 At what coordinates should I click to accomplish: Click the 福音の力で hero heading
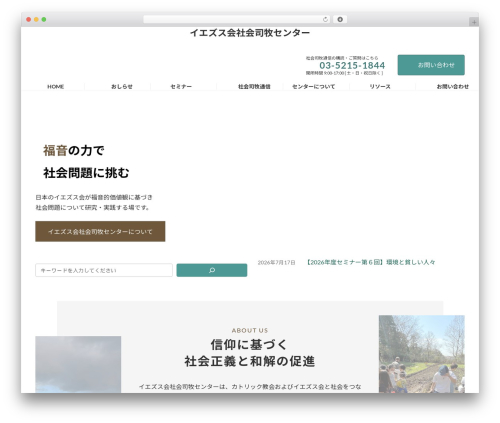(x=74, y=150)
